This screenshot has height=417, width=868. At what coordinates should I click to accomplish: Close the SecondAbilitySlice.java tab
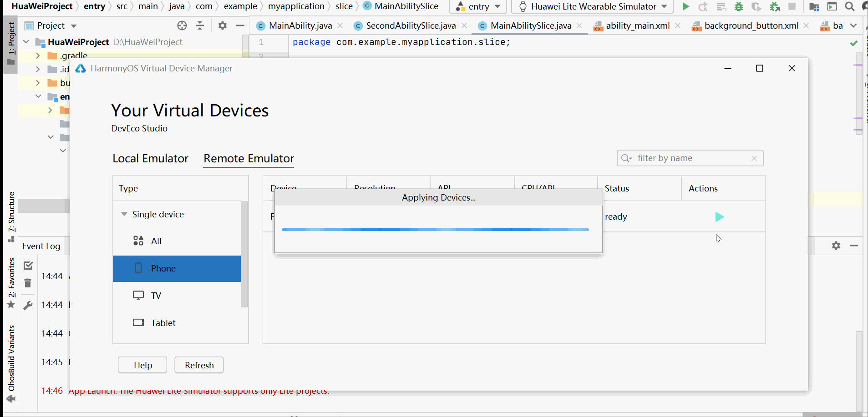pos(464,25)
